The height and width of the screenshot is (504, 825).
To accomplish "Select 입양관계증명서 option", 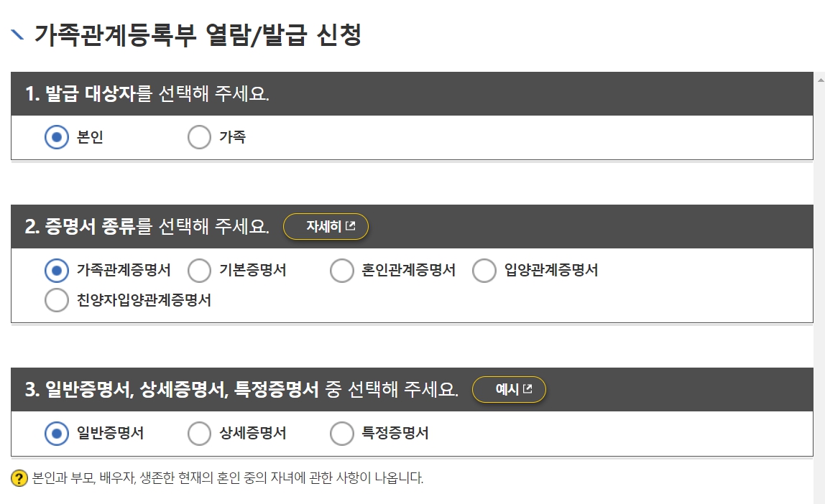I will point(484,271).
